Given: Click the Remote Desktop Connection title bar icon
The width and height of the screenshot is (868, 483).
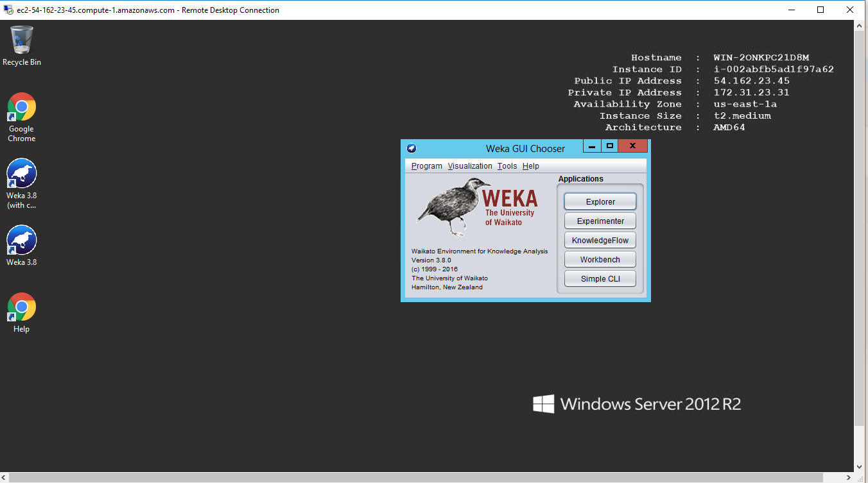Looking at the screenshot, I should click(x=8, y=10).
